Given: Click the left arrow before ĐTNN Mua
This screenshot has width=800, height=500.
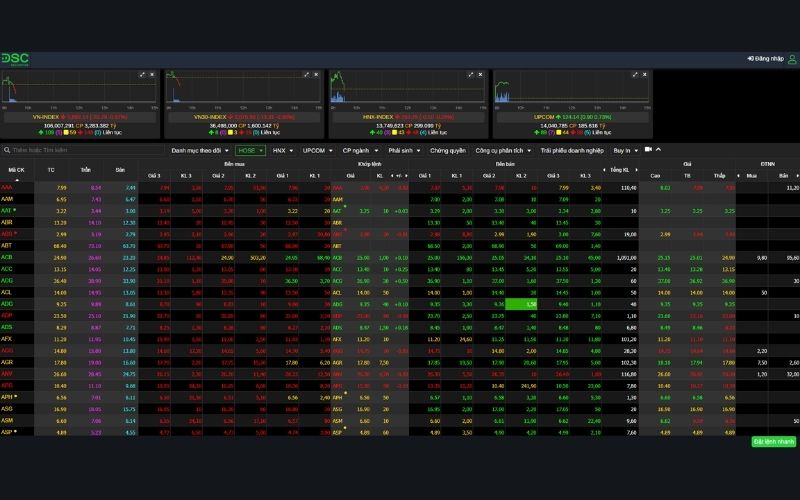Looking at the screenshot, I should coord(739,176).
